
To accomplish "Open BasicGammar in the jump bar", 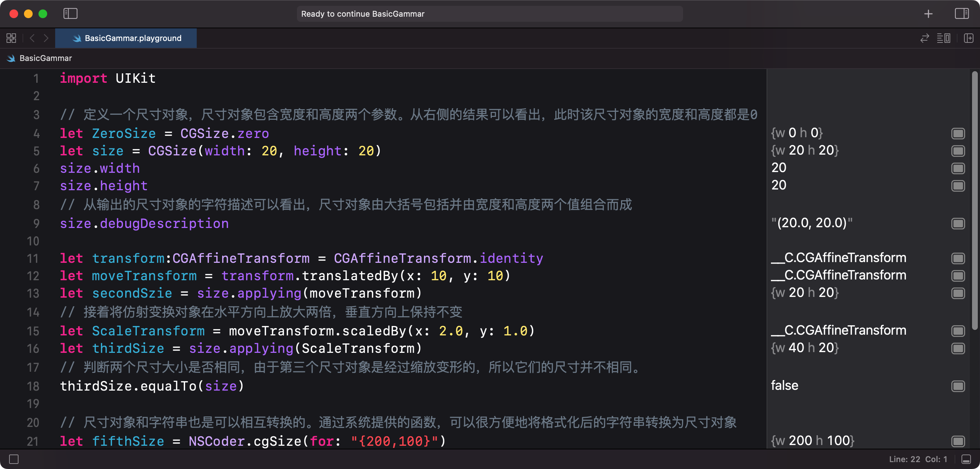I will click(x=40, y=58).
